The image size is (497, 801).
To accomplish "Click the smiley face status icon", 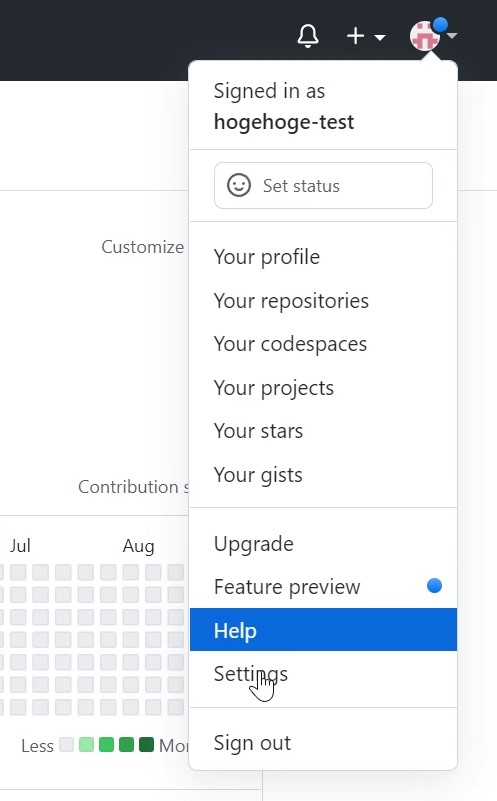I will 239,185.
